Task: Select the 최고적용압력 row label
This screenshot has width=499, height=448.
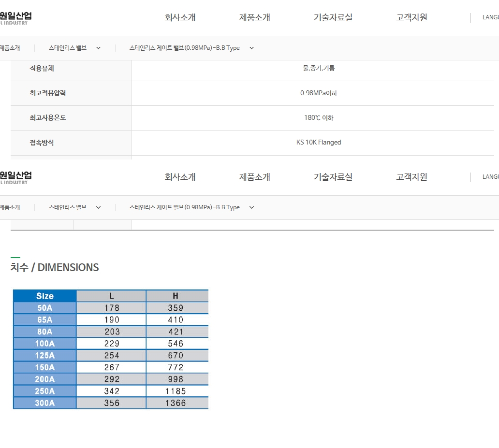Action: (x=48, y=93)
